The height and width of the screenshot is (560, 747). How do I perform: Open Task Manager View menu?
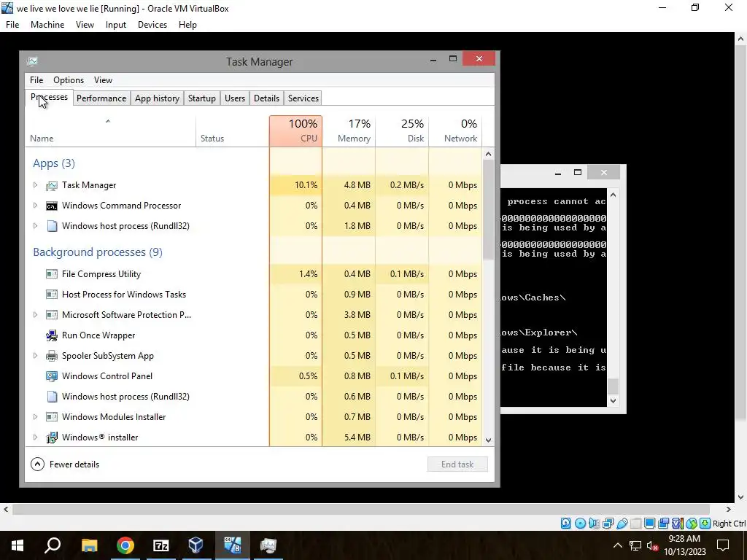pyautogui.click(x=103, y=80)
